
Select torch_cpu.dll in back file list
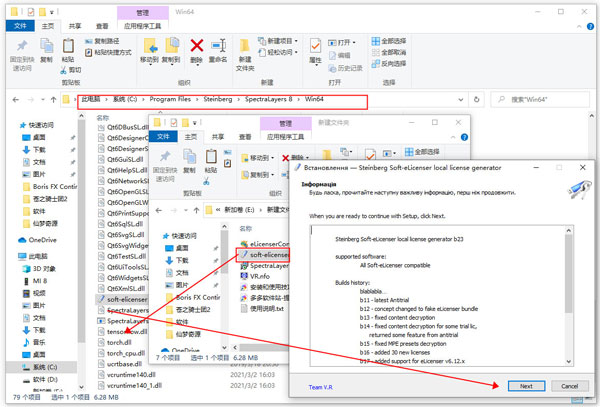point(122,353)
